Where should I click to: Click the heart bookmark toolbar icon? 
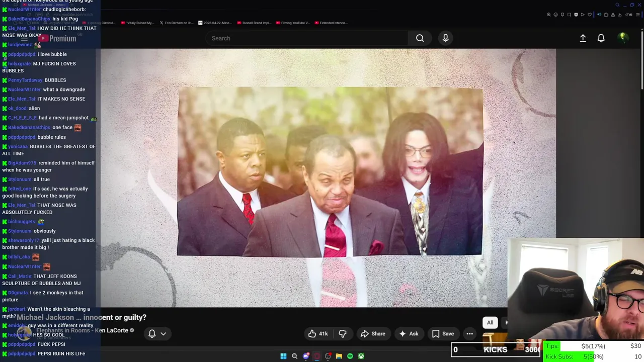[590, 15]
